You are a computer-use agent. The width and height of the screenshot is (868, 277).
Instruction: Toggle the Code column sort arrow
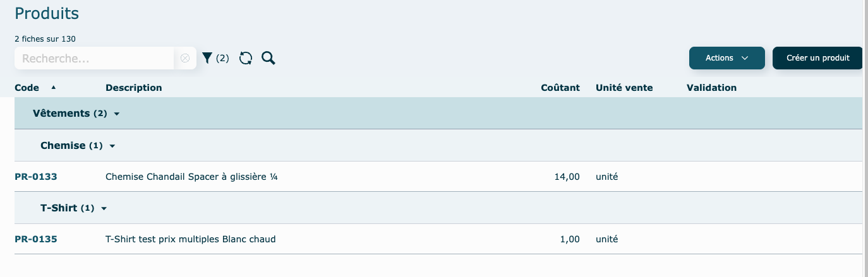[53, 87]
